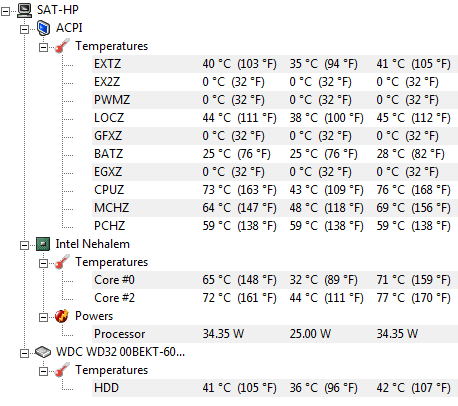Image resolution: width=458 pixels, height=406 pixels.
Task: Select the LOCZ sensor row
Action: tap(275, 118)
